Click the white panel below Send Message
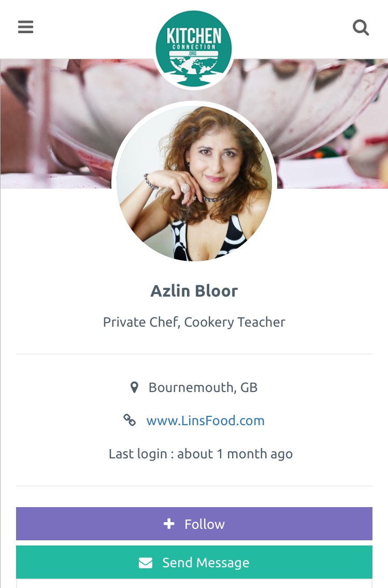388x588 pixels. click(194, 583)
